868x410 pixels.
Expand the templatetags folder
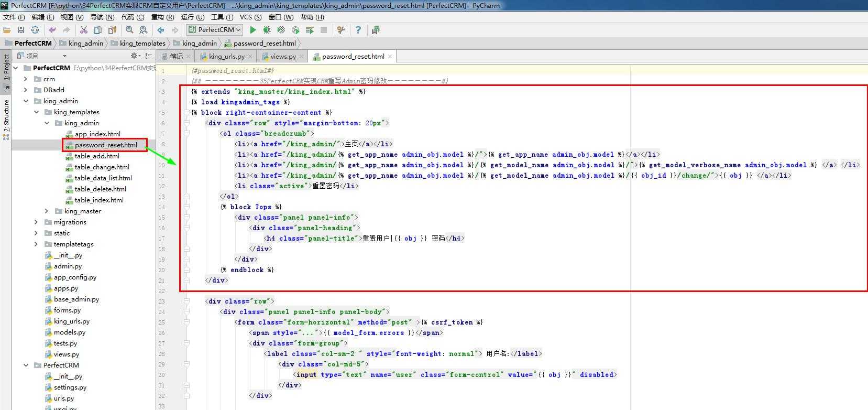point(36,244)
